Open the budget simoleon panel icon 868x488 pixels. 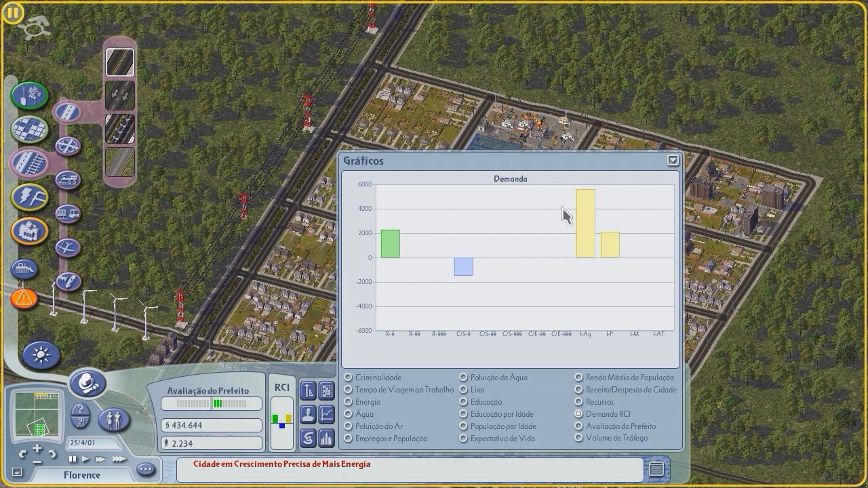[308, 438]
